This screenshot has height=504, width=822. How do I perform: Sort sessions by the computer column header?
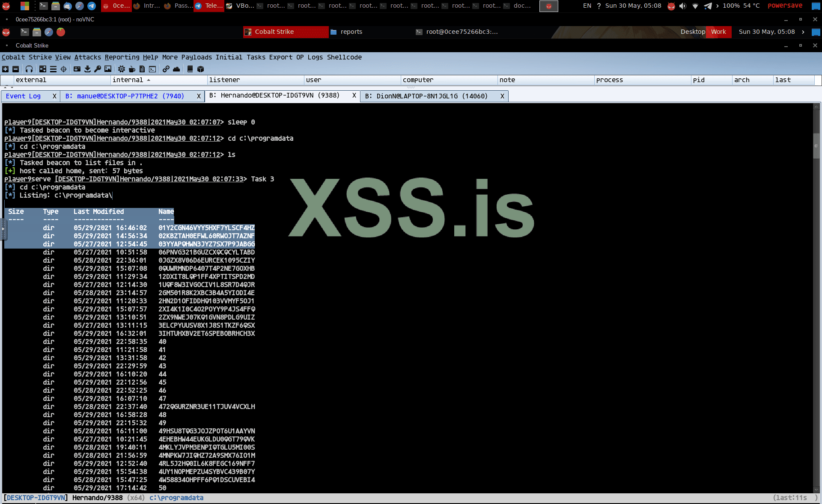pyautogui.click(x=418, y=80)
